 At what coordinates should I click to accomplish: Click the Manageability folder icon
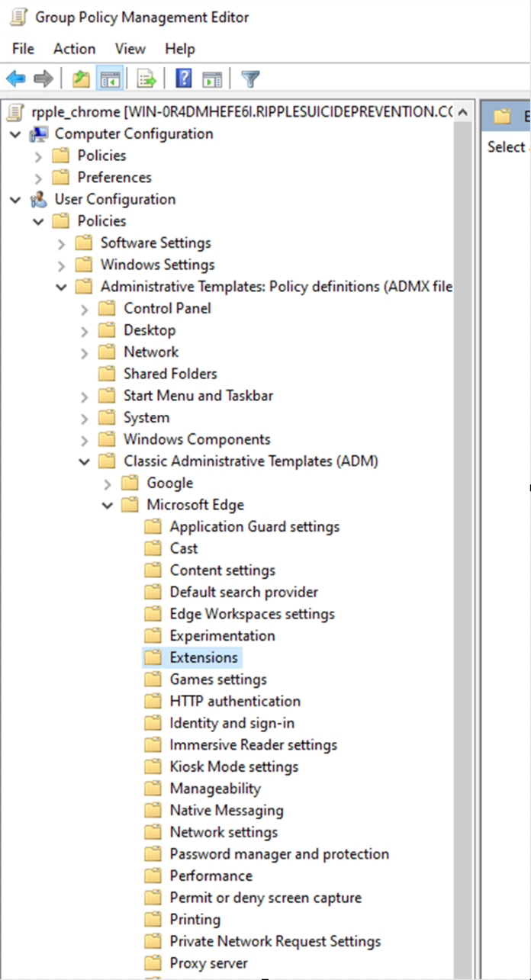tap(153, 789)
